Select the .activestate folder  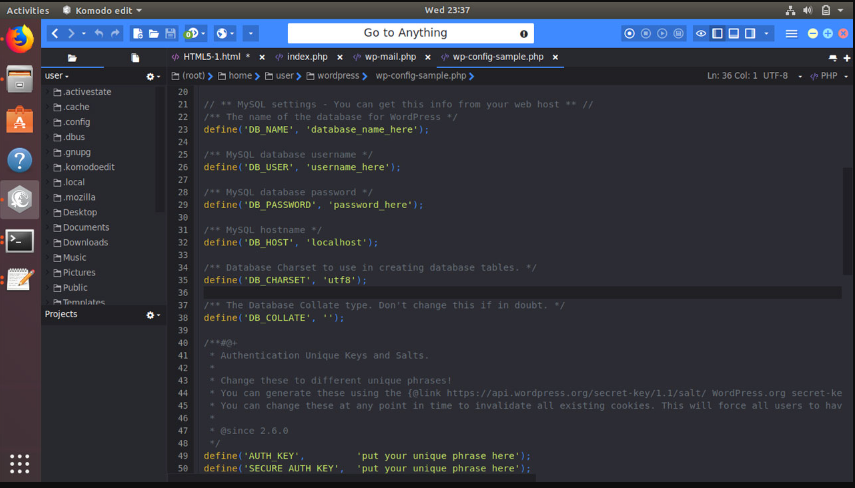87,92
